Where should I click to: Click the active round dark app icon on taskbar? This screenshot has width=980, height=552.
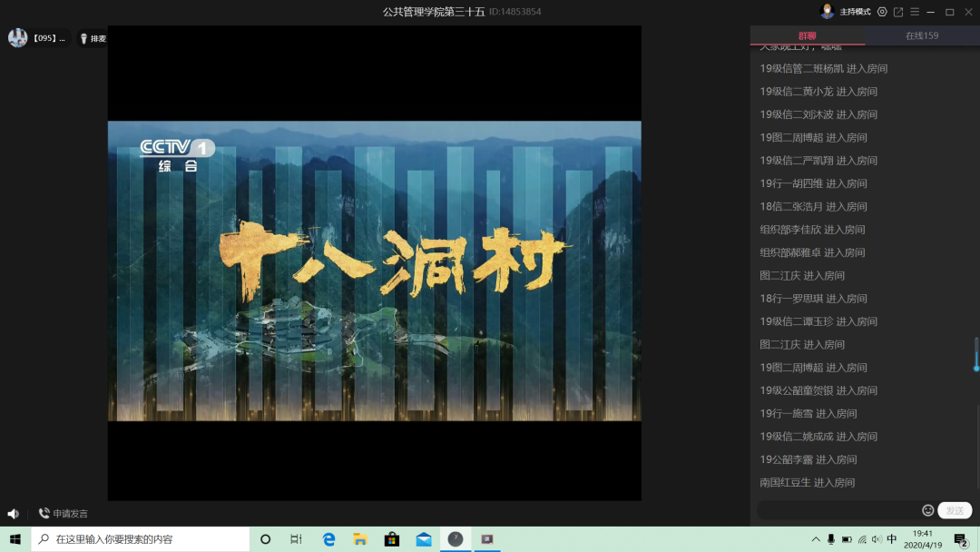(x=456, y=539)
